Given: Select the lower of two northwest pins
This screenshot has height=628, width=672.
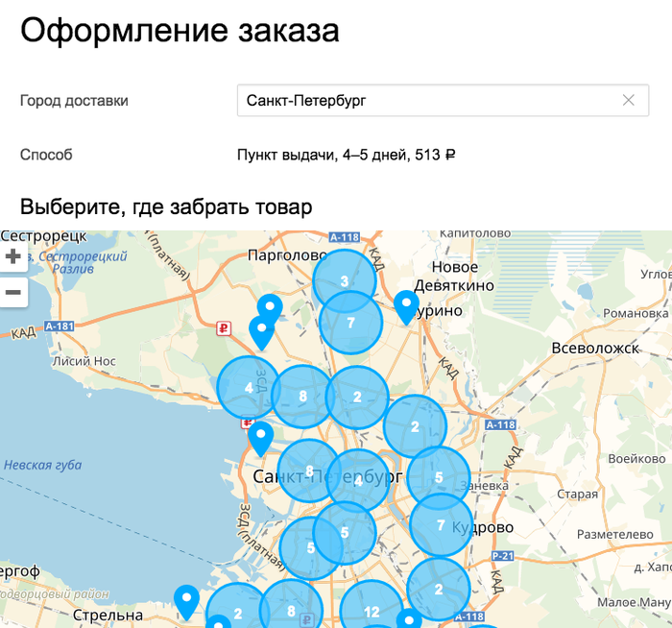Looking at the screenshot, I should [260, 331].
